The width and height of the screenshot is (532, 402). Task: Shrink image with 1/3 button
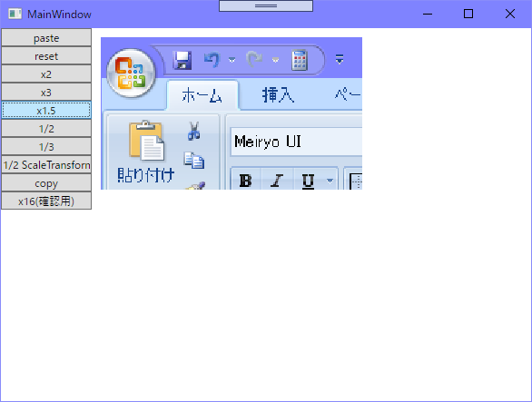(x=46, y=146)
